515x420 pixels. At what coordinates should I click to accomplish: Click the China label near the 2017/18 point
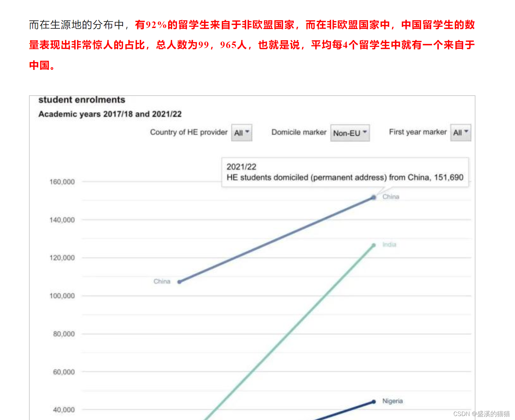tap(162, 282)
